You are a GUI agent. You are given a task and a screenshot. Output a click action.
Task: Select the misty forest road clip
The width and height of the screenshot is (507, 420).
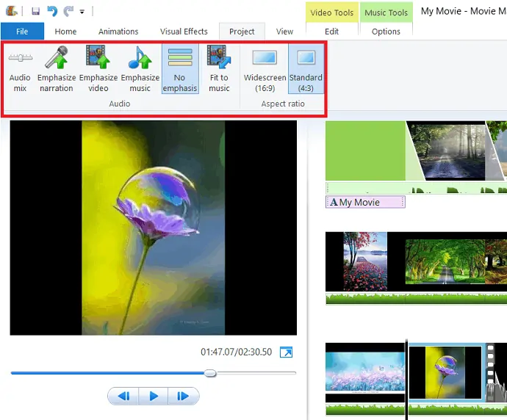tap(451, 151)
